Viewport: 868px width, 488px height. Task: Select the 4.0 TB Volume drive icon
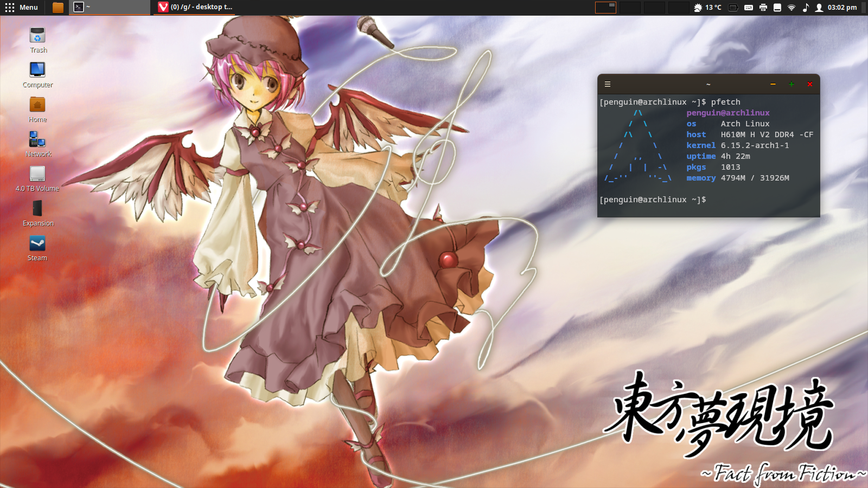pyautogui.click(x=37, y=179)
